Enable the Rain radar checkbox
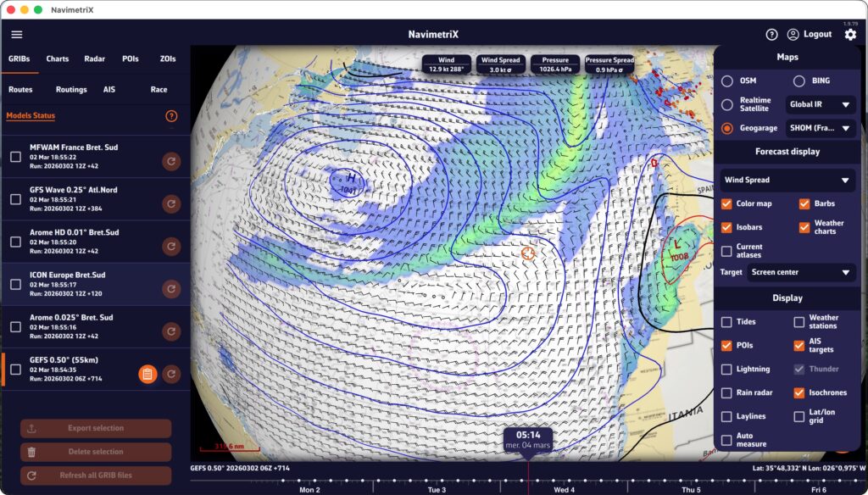Viewport: 868px width, 495px height. [x=727, y=393]
